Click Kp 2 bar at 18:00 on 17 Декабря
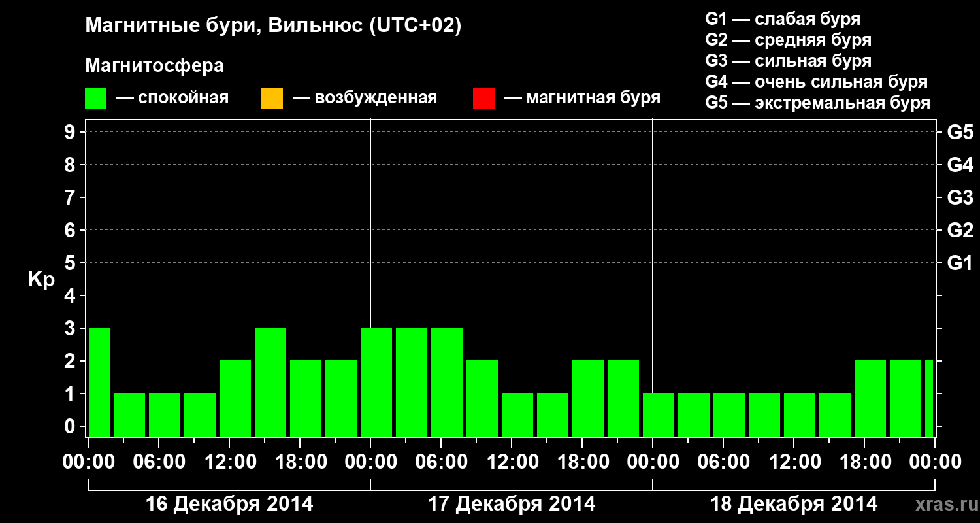 pos(588,398)
